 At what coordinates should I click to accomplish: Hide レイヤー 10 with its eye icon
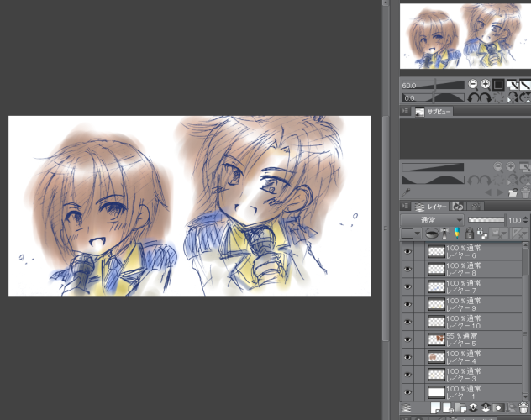[407, 322]
